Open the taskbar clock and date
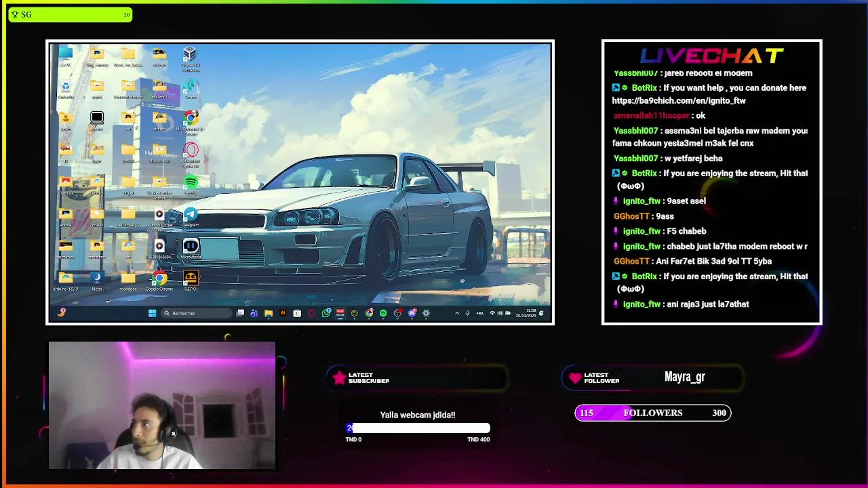 click(x=526, y=313)
